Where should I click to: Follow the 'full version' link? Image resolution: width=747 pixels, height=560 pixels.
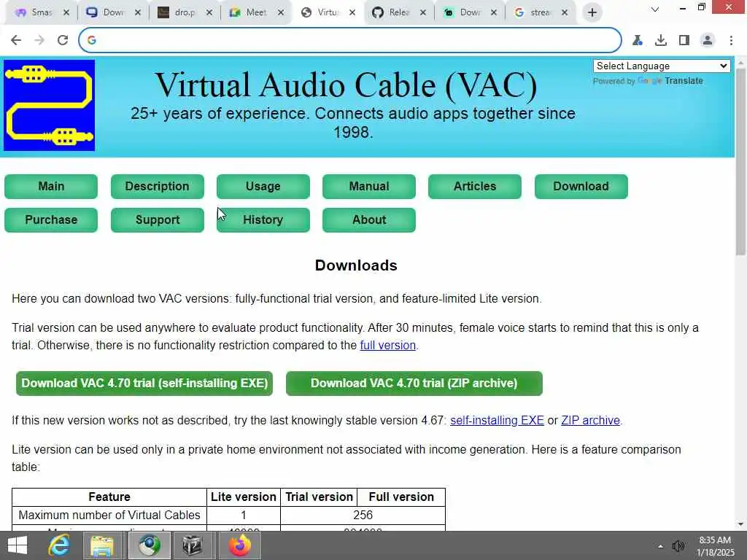coord(388,345)
